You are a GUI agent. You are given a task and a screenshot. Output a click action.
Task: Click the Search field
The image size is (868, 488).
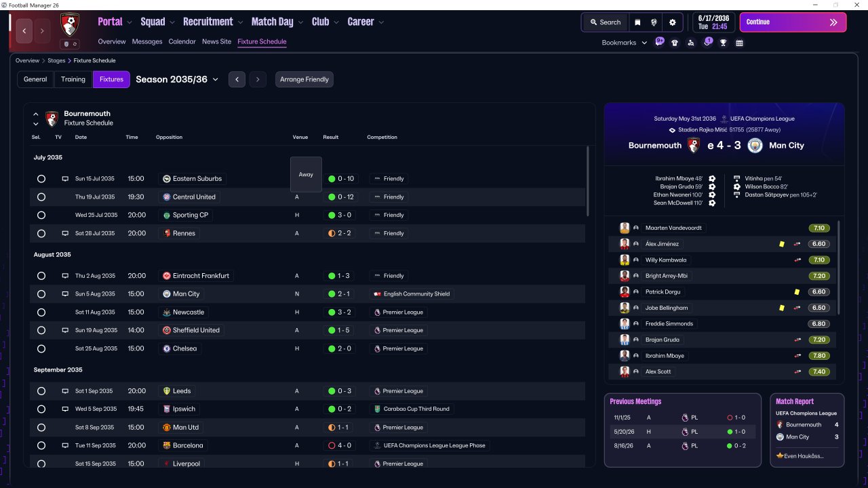[605, 22]
